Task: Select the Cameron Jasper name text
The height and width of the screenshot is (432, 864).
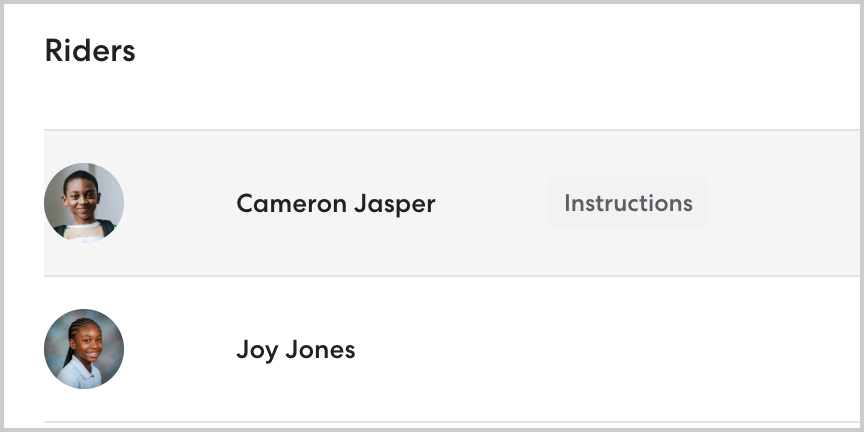Action: click(335, 204)
